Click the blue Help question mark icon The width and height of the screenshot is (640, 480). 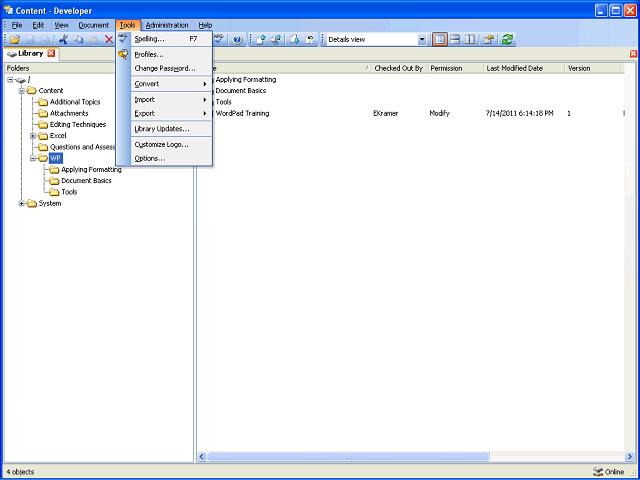[x=238, y=40]
